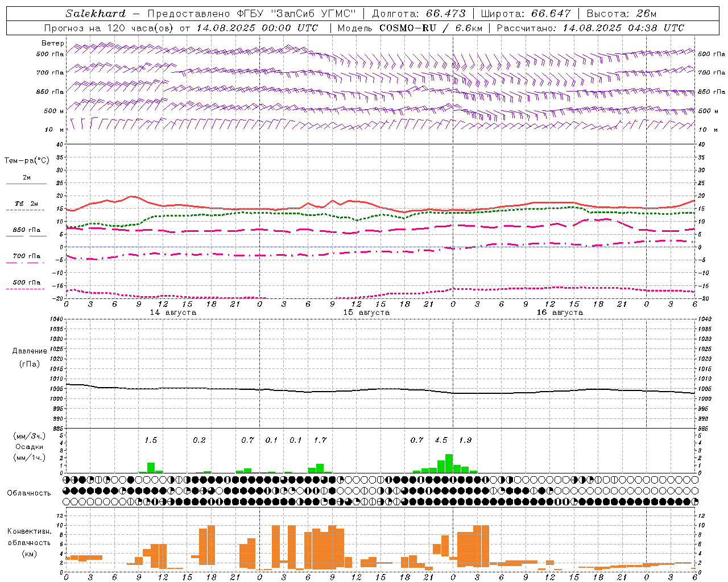
Task: Click the station name "Salekhard" in header
Action: pyautogui.click(x=96, y=14)
